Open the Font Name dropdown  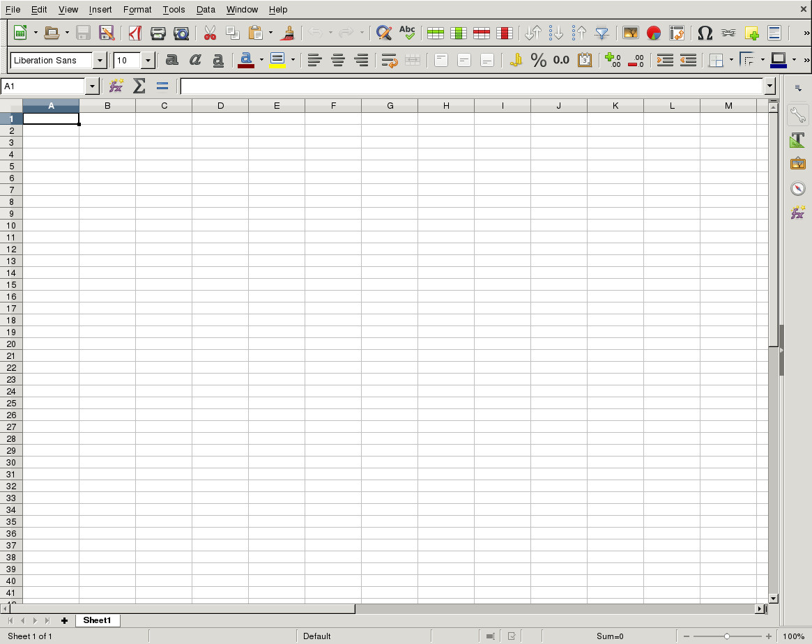point(100,61)
